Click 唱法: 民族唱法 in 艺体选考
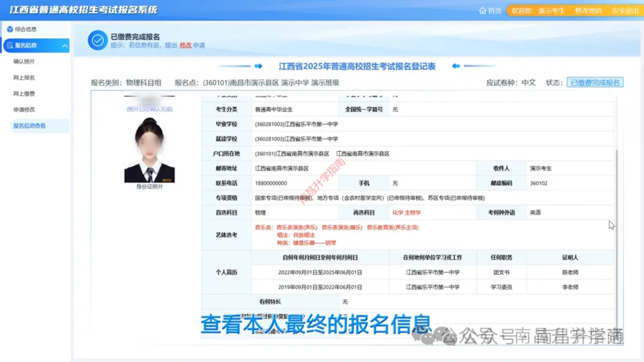 click(x=296, y=235)
